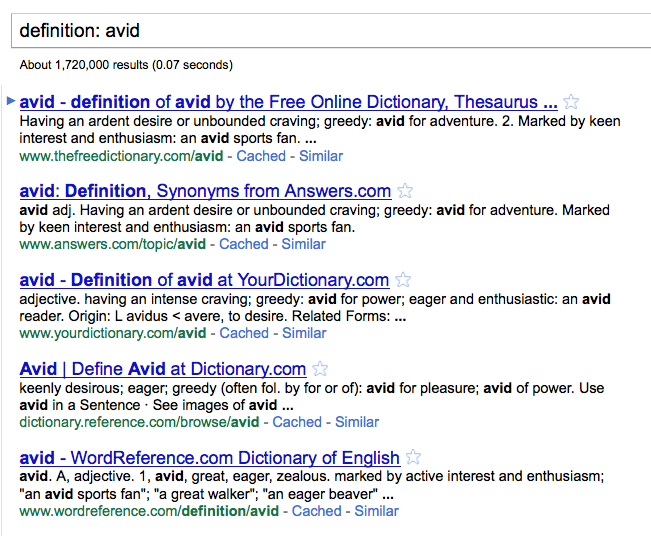View Cached version of answers.com result
The image size is (651, 536).
[244, 244]
